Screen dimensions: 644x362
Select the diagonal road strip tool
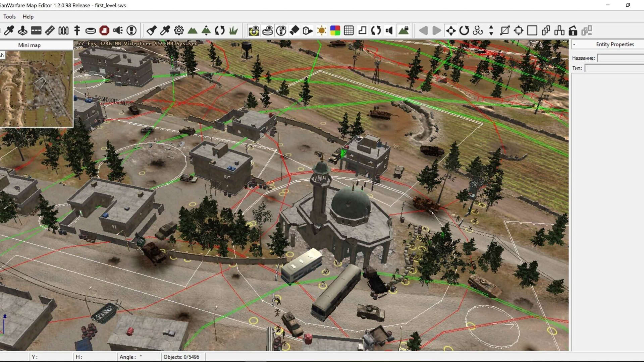point(50,31)
